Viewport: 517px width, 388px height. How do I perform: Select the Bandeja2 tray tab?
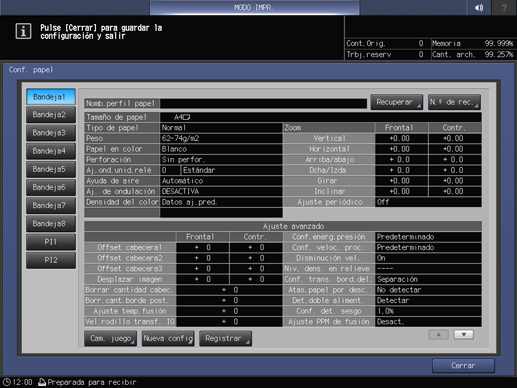[51, 115]
